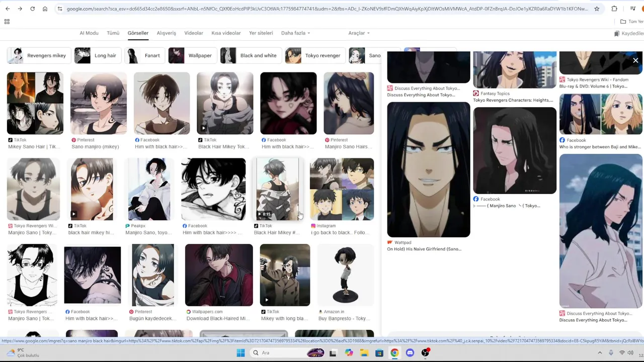Open Pinterest Sano manjiro (mikey) image
This screenshot has height=362, width=644.
pyautogui.click(x=98, y=103)
